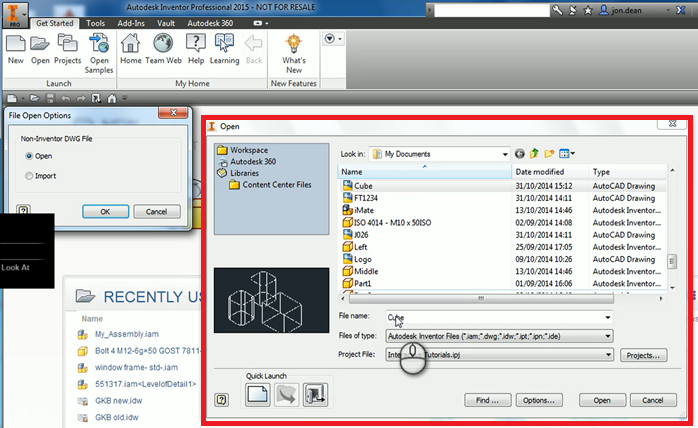Image resolution: width=698 pixels, height=428 pixels.
Task: Open the Projects ribbon icon
Action: pos(68,49)
